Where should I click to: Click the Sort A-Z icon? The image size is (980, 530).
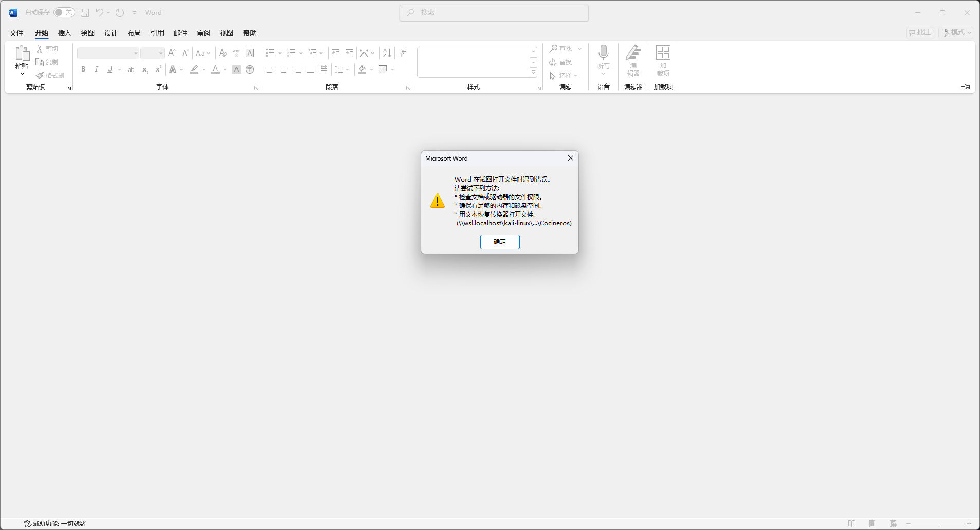387,53
